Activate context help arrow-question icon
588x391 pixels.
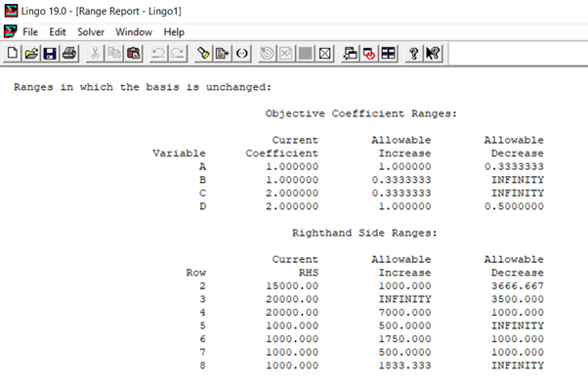click(x=433, y=54)
